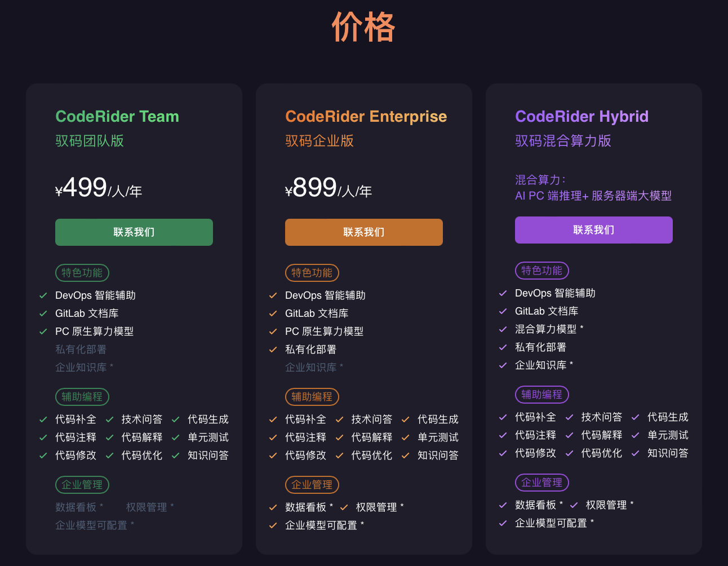Click orange checkmark beside 知识问答 in Enterprise
The height and width of the screenshot is (566, 728).
[405, 456]
